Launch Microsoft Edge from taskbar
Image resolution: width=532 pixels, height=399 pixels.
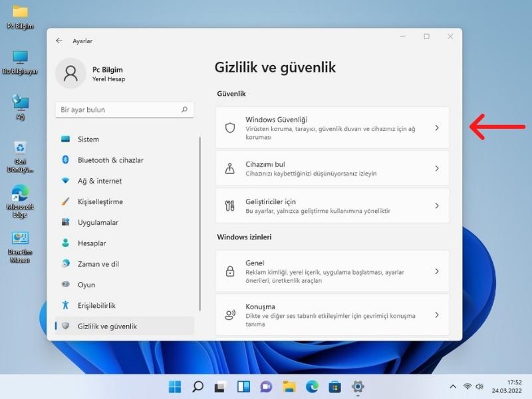pyautogui.click(x=312, y=386)
